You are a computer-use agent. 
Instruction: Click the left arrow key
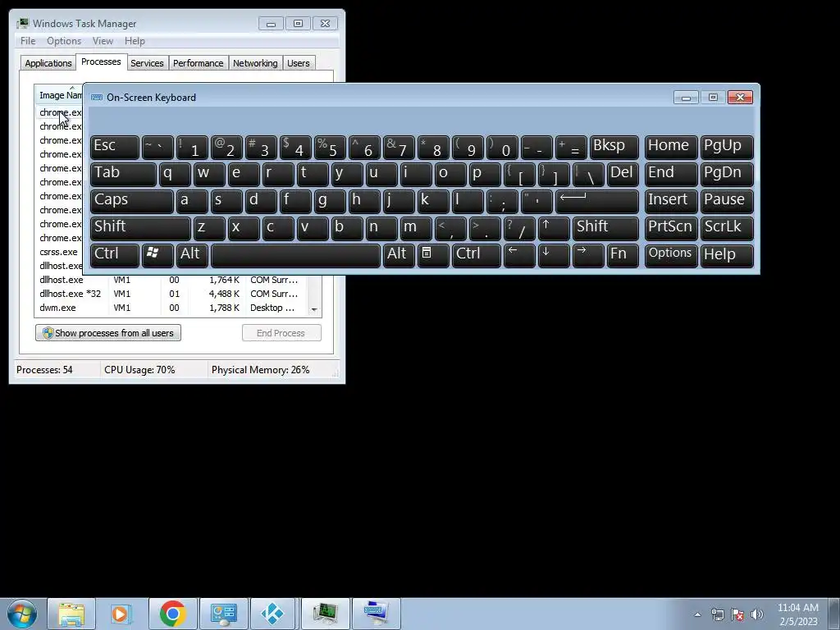tap(519, 255)
